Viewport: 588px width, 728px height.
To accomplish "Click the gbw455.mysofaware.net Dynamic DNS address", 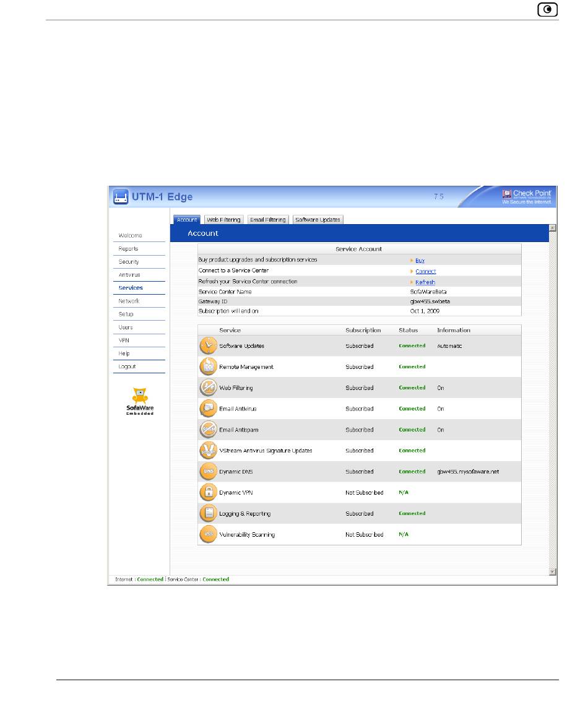I will (x=468, y=472).
